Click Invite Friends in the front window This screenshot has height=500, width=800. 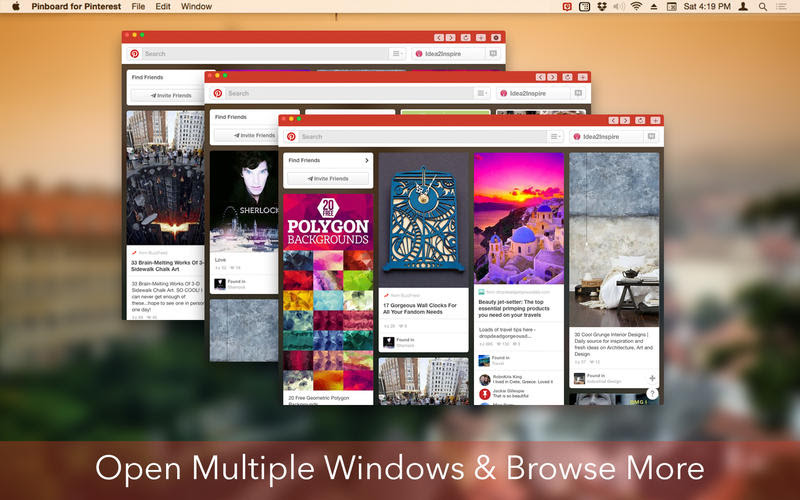pyautogui.click(x=328, y=179)
